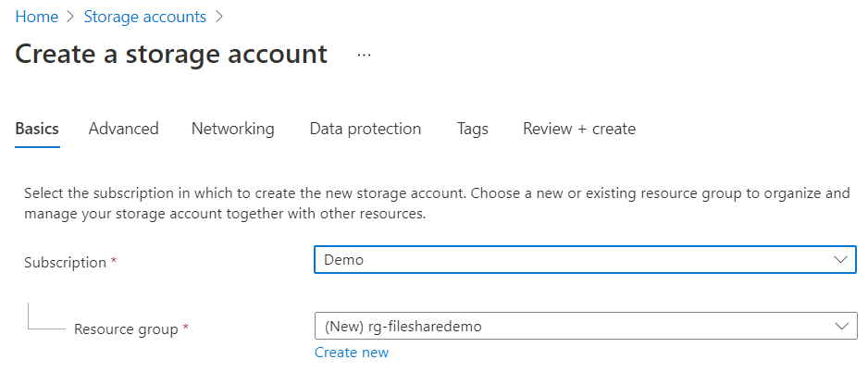This screenshot has height=372, width=868.
Task: Click breadcrumb separator arrow after Storage accounts
Action: pos(218,17)
